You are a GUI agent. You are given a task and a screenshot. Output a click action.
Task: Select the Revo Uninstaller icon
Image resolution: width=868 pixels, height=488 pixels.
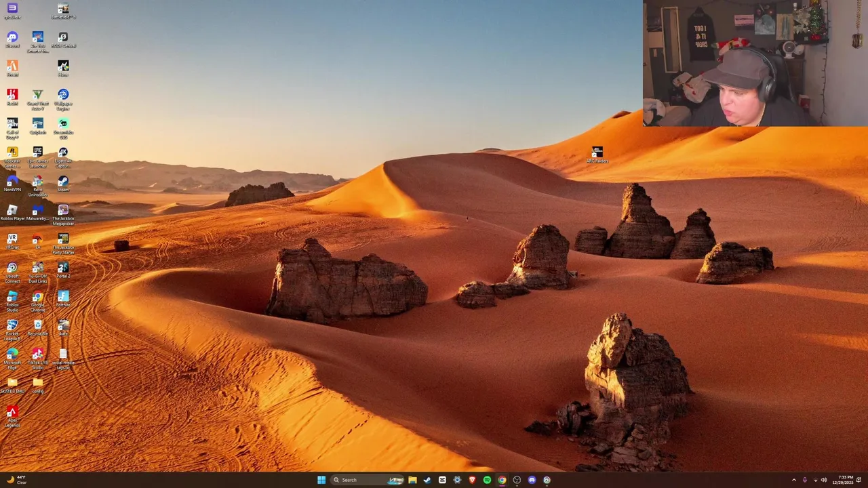[x=38, y=186]
